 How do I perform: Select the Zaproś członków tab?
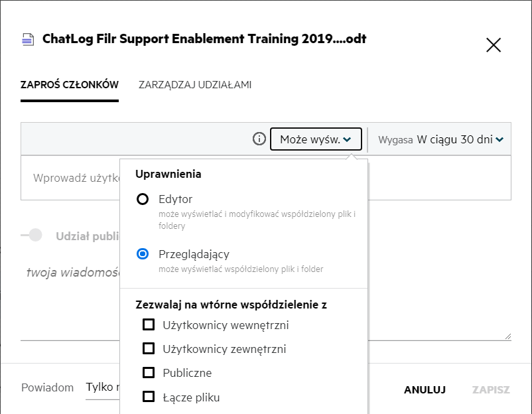70,85
